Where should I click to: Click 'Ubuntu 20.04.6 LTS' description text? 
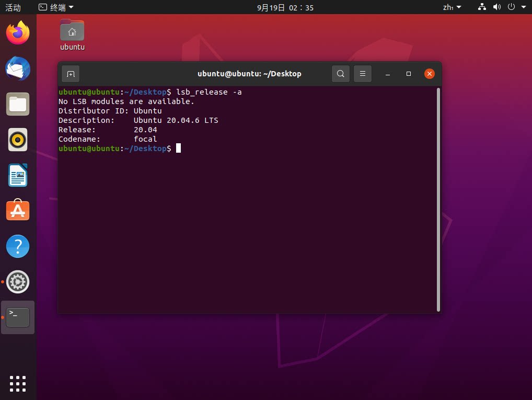click(x=176, y=120)
